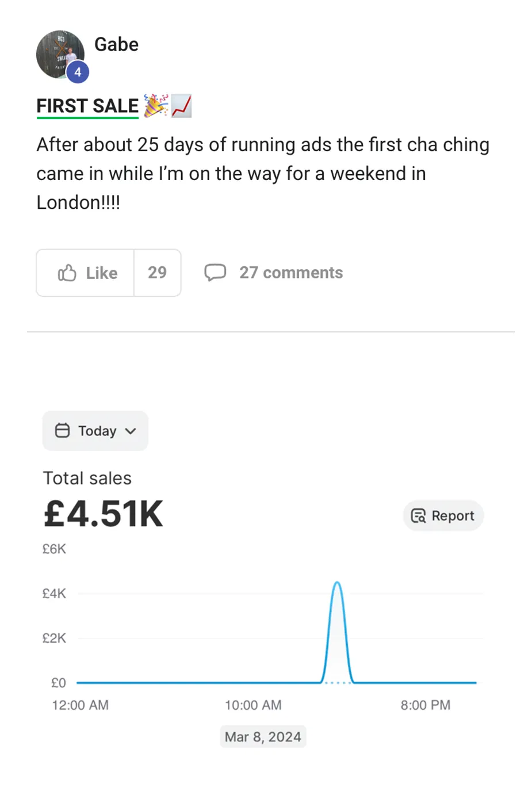
Task: Open Gabe's profile via name
Action: (x=116, y=44)
